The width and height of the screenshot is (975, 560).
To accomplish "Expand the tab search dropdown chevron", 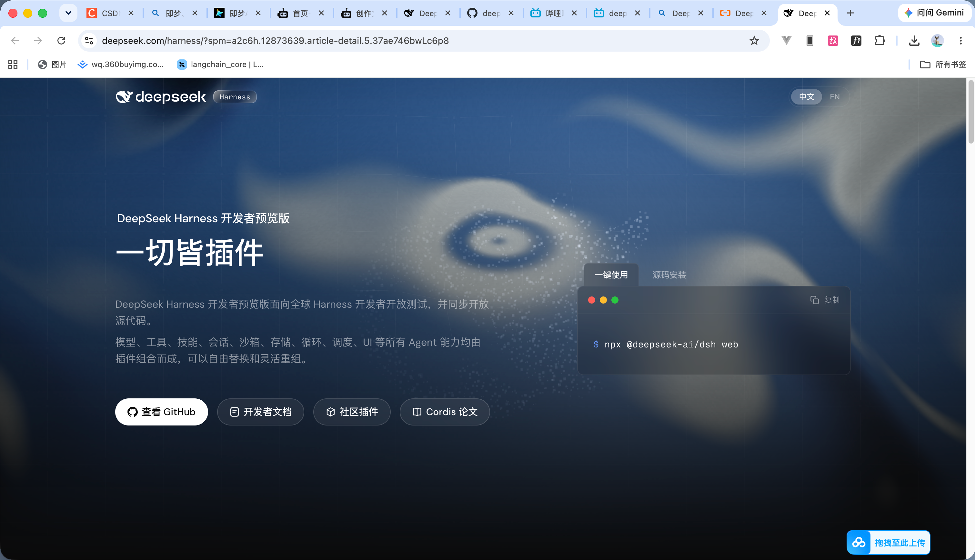I will pos(68,13).
